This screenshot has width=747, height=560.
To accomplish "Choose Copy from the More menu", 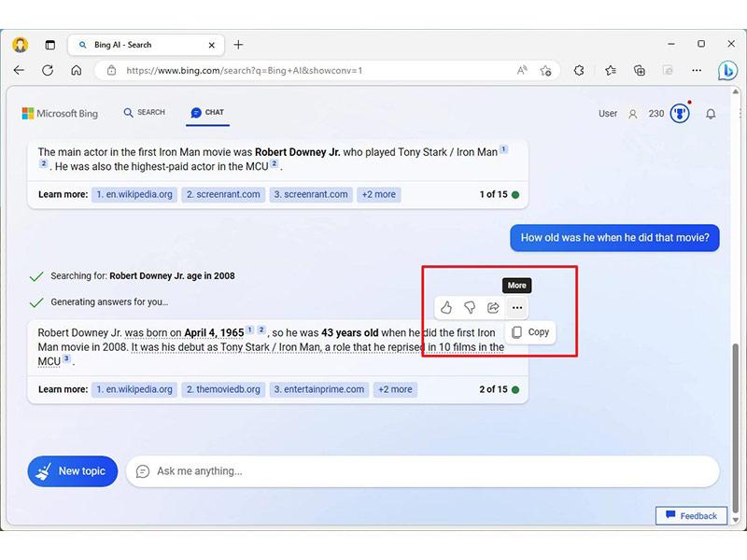I will point(530,332).
